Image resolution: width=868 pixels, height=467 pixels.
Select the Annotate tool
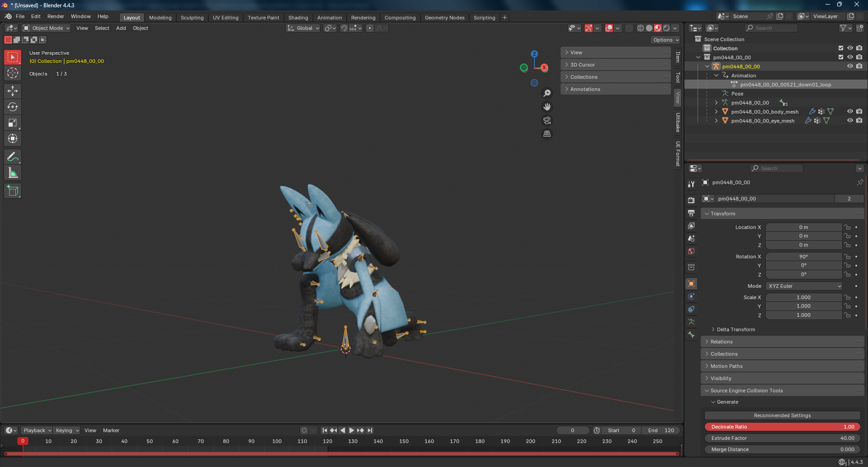tap(13, 157)
